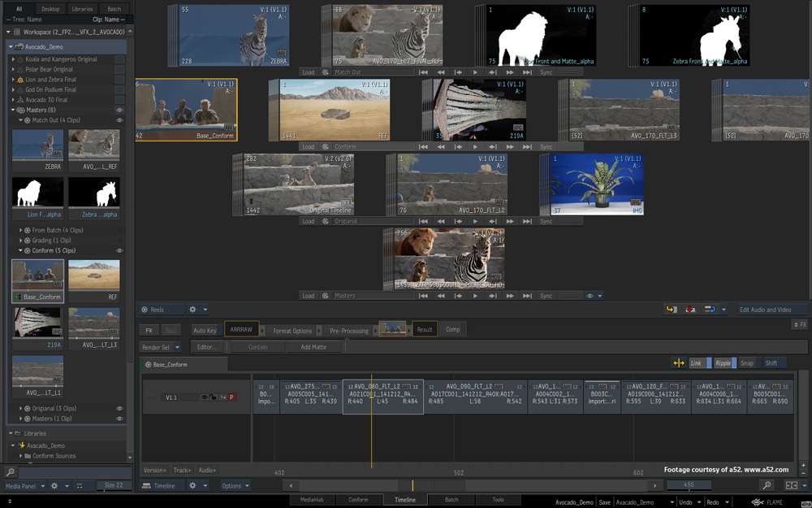
Task: Expand the Grading (1 Clip) reel
Action: pyautogui.click(x=21, y=241)
